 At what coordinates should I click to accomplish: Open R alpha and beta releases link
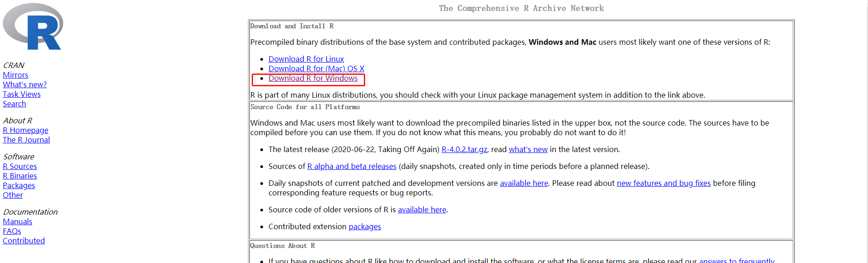[351, 166]
